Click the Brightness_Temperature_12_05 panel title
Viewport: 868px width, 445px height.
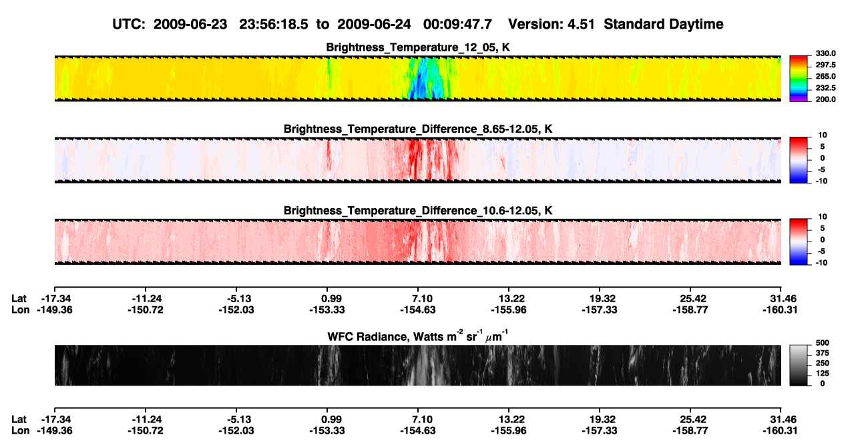[x=418, y=48]
